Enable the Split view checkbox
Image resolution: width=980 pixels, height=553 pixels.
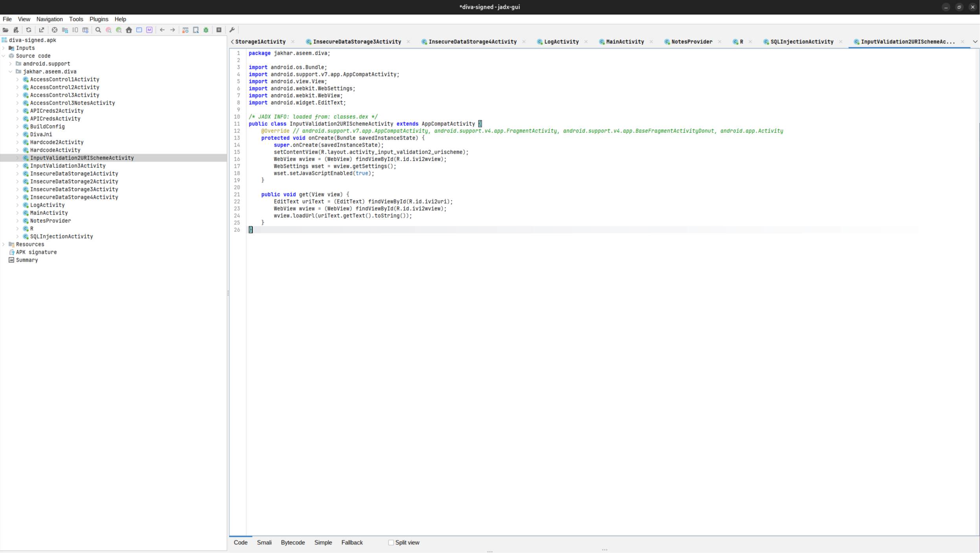point(391,542)
